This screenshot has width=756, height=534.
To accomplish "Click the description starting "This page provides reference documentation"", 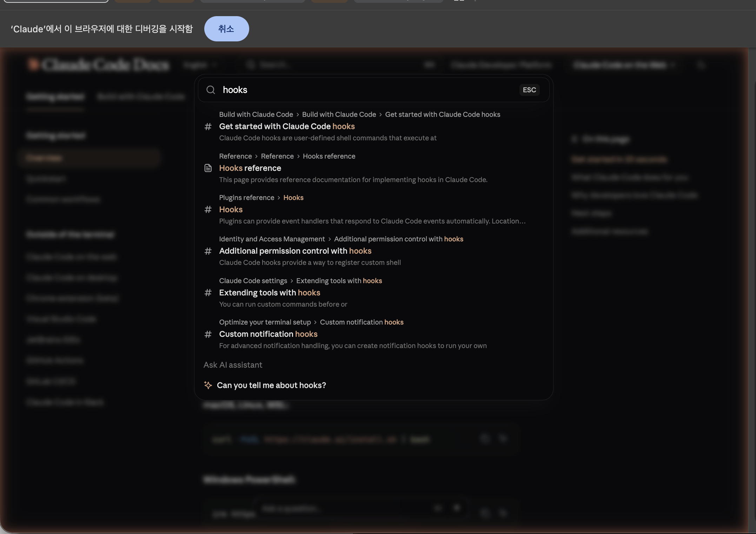I will click(x=353, y=180).
